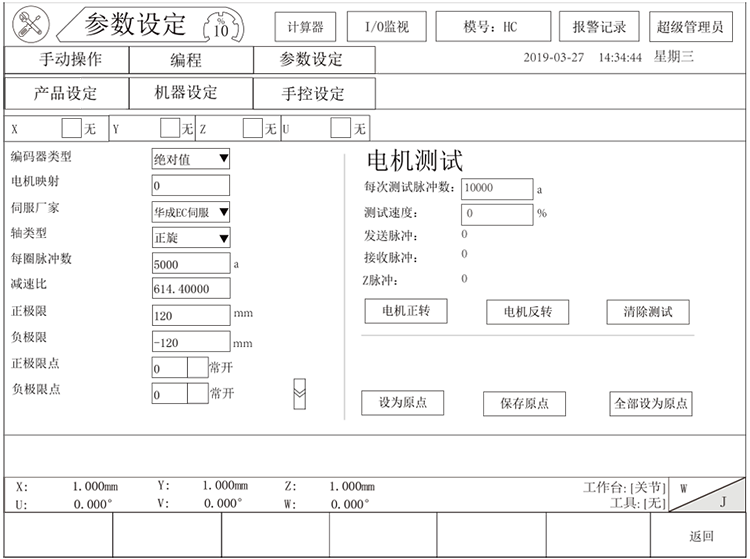750x559 pixels.
Task: Click the W/J coordinate switch icon
Action: tap(708, 495)
